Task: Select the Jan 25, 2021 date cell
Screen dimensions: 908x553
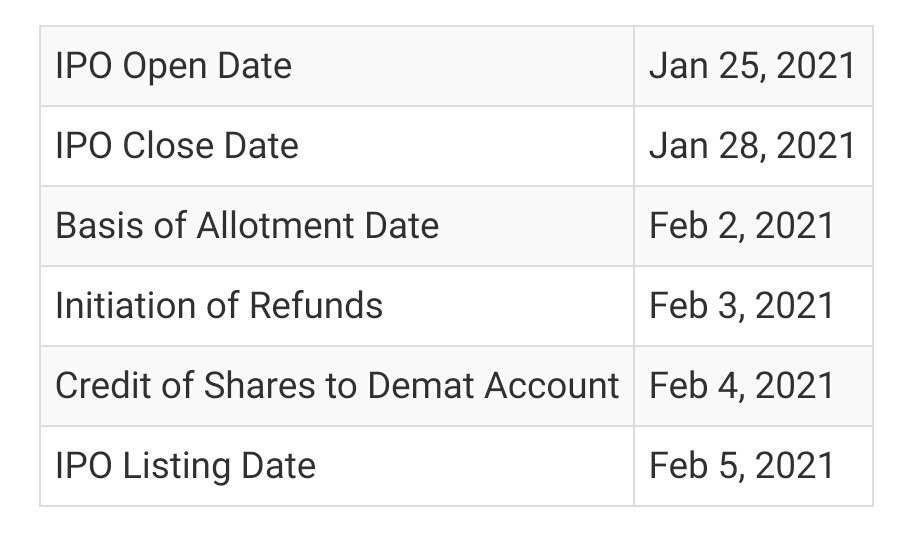Action: [753, 66]
